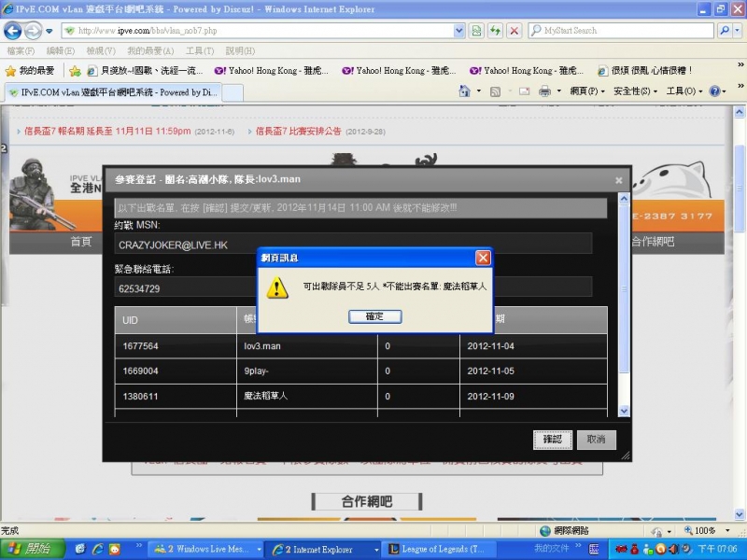Image resolution: width=747 pixels, height=560 pixels.
Task: Click the 合作網吧 navigation item
Action: coord(652,242)
